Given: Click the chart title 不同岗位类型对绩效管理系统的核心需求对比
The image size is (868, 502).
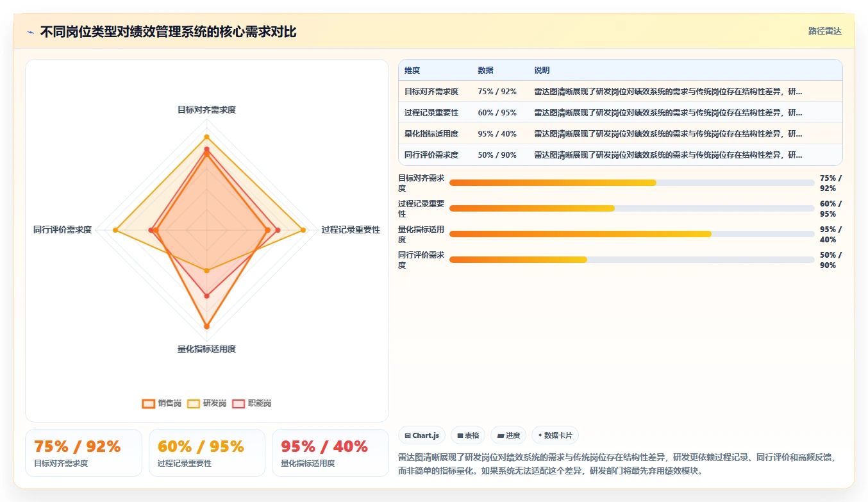Looking at the screenshot, I should click(x=169, y=32).
